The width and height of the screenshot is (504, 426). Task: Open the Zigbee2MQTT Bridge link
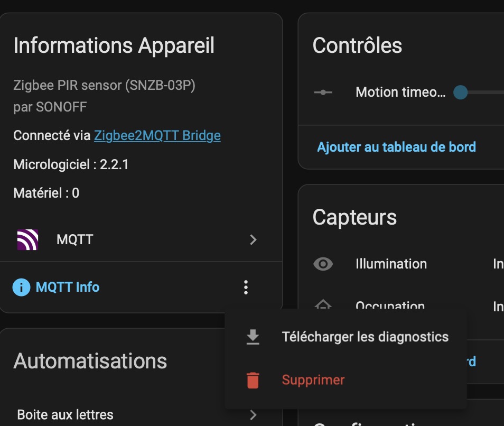pos(157,136)
